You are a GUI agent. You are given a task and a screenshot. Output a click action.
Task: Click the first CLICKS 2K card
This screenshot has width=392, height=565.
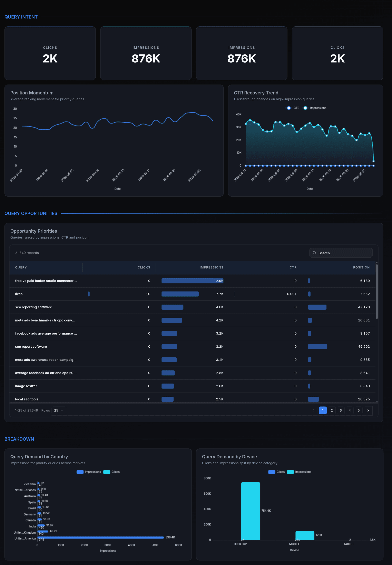pos(50,53)
